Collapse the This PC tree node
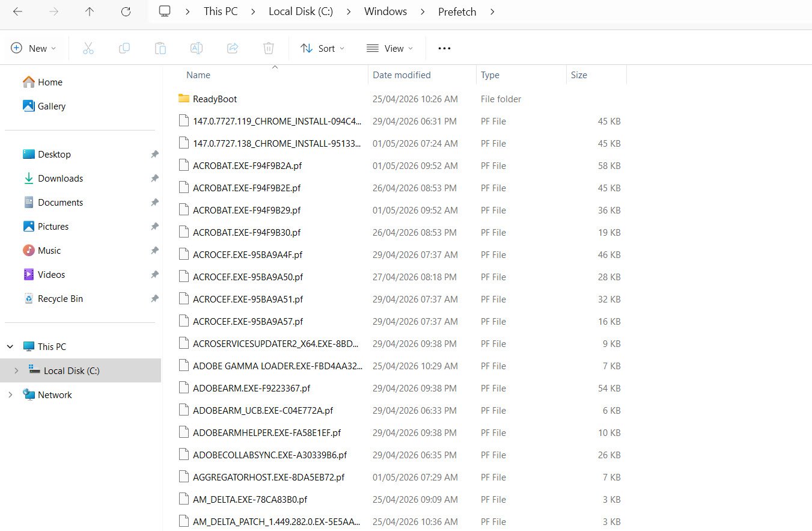The height and width of the screenshot is (531, 812). coord(10,346)
